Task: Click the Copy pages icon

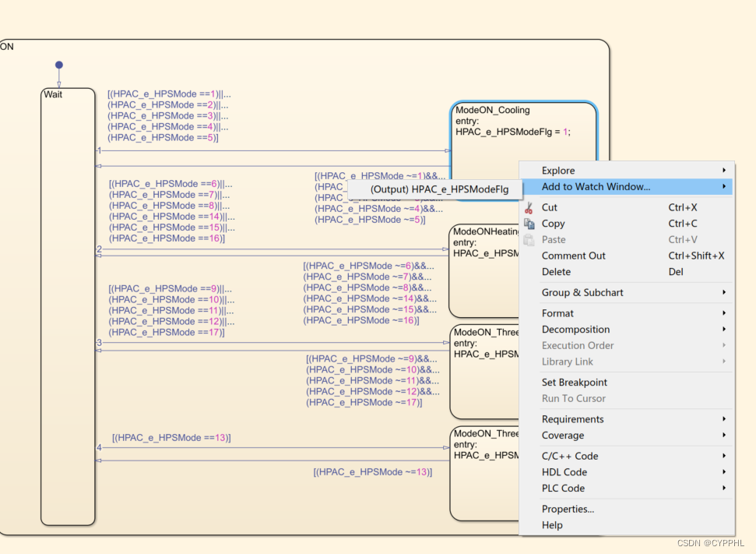Action: (529, 224)
